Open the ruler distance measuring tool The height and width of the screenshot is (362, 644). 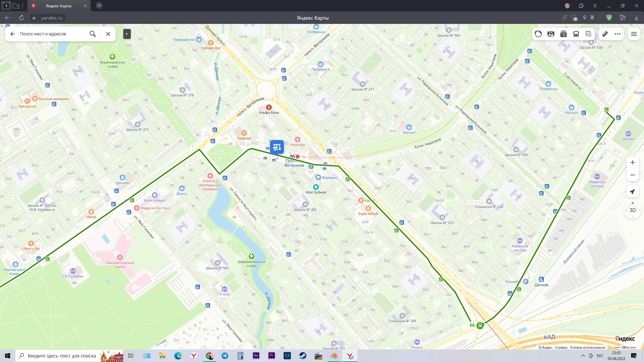click(605, 34)
